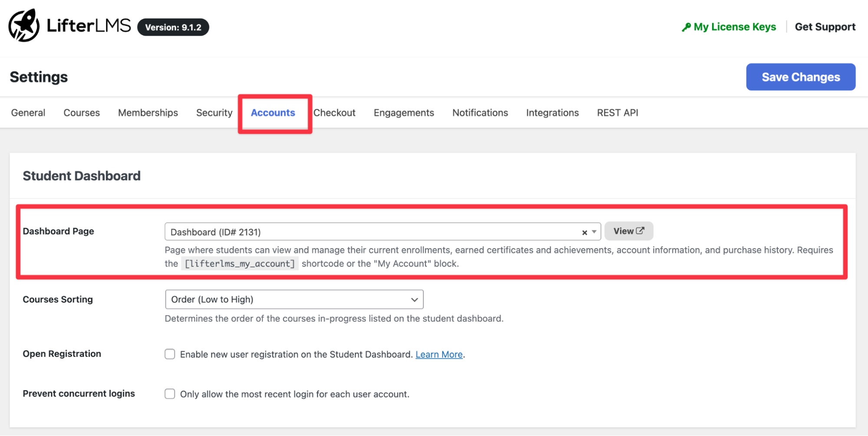This screenshot has height=436, width=868.
Task: Click the Save Changes button
Action: tap(800, 77)
